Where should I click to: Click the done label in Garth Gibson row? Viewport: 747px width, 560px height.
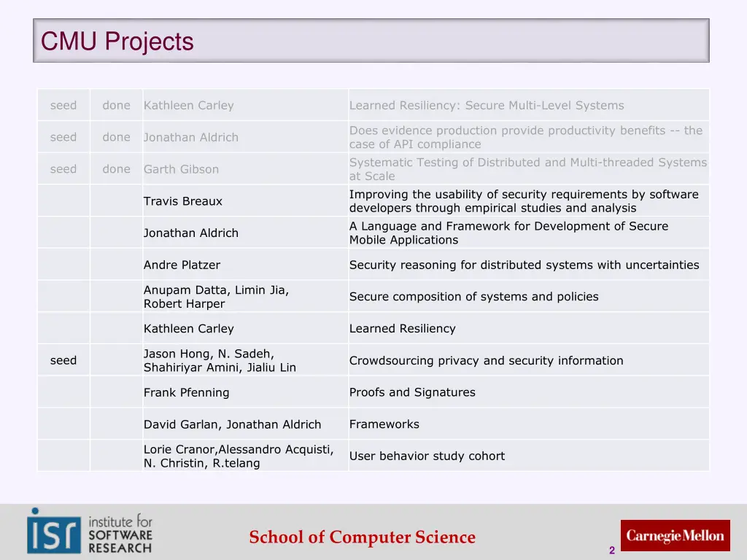point(116,169)
